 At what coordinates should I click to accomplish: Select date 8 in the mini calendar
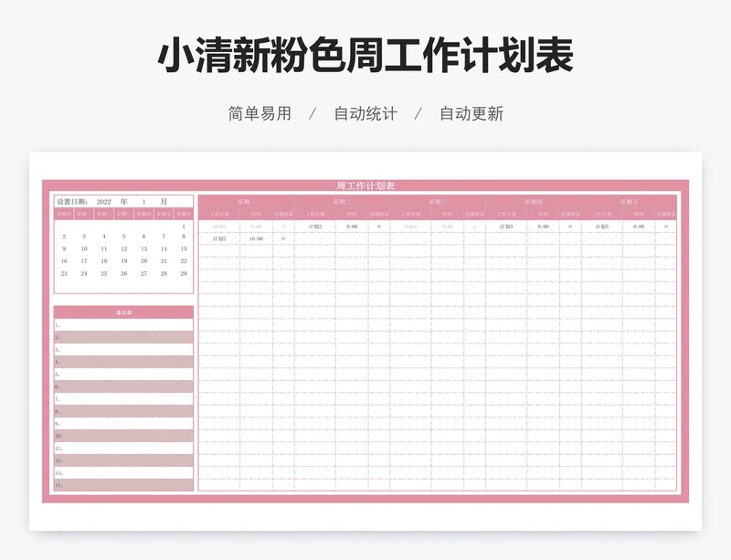pos(184,237)
